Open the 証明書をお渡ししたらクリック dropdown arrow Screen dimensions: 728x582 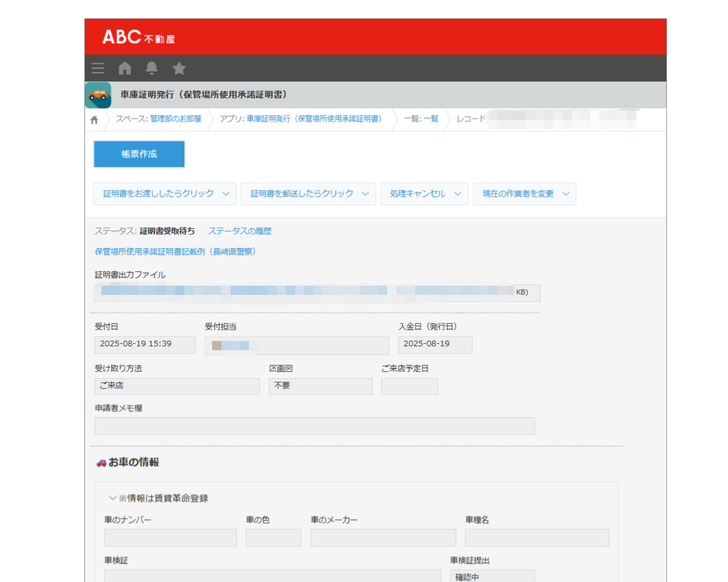point(226,194)
